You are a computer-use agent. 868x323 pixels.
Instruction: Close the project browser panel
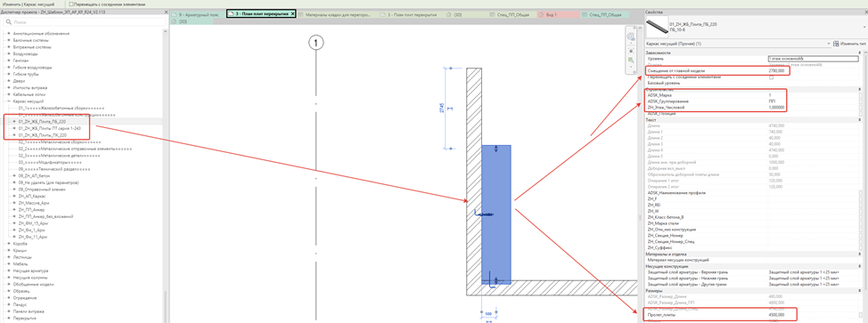pos(166,12)
